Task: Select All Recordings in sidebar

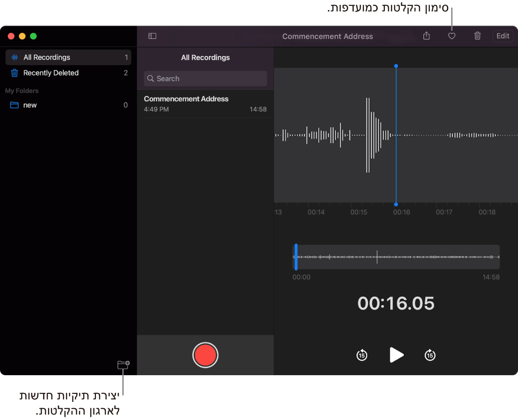Action: click(x=68, y=57)
